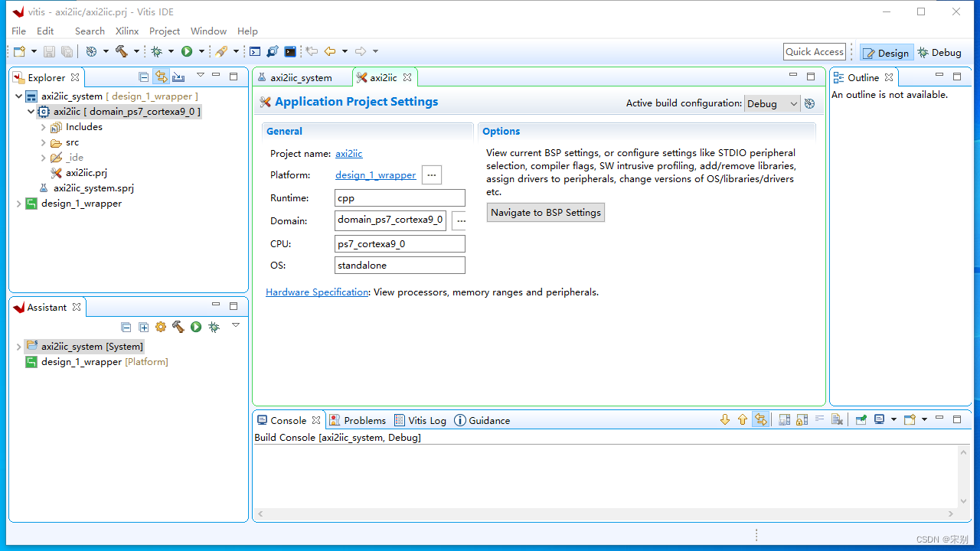Image resolution: width=980 pixels, height=551 pixels.
Task: Open the XSCT console icon in toolbar
Action: [x=255, y=51]
